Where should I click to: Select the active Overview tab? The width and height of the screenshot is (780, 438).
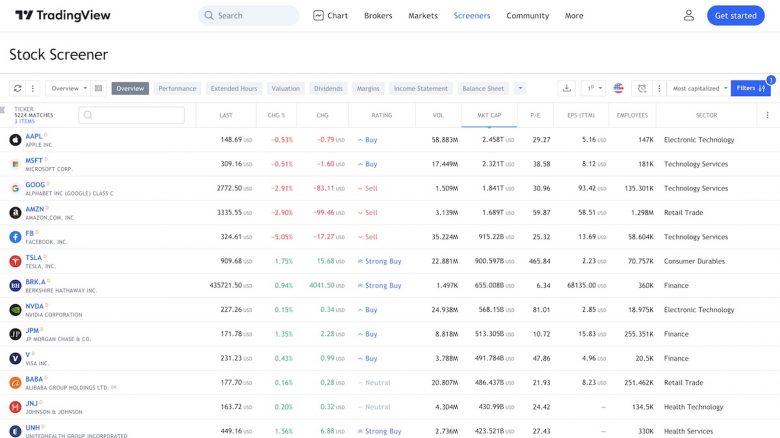130,88
